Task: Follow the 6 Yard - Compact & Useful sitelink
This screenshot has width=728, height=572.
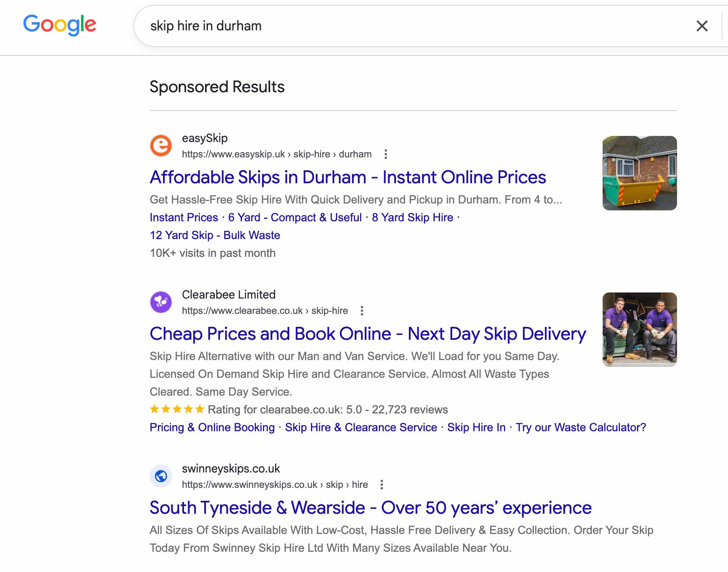Action: point(295,218)
